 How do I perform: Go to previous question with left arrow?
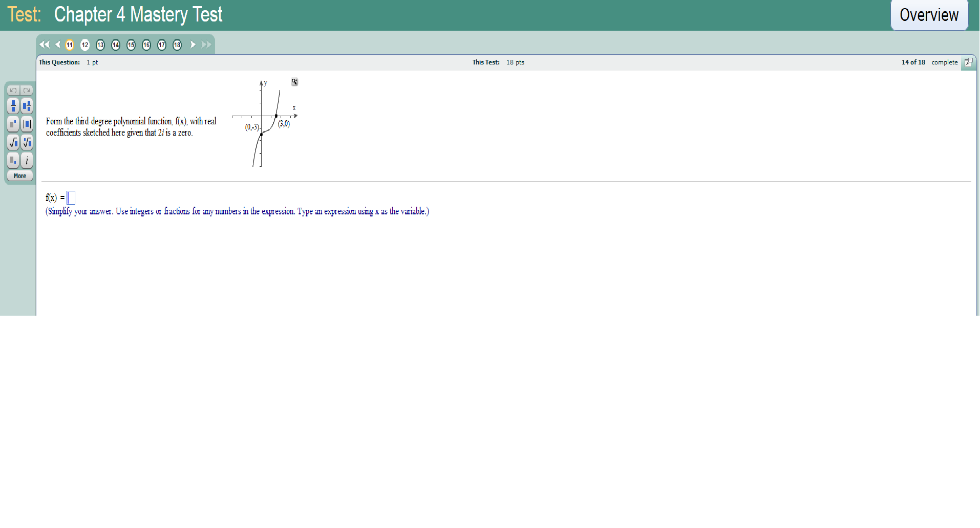pos(58,45)
